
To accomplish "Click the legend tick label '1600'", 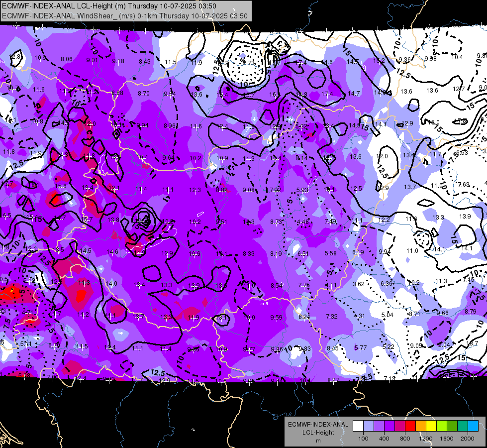I will pyautogui.click(x=446, y=439).
